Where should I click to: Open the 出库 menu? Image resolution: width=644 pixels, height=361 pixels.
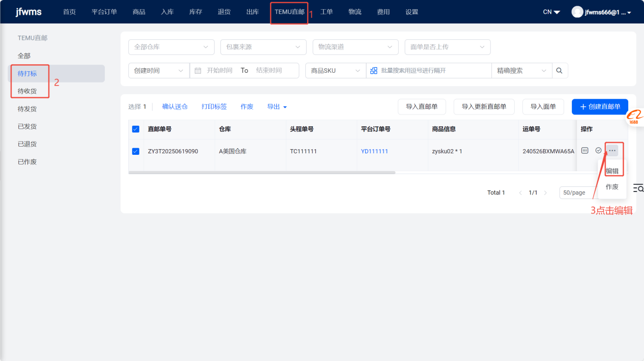coord(253,12)
